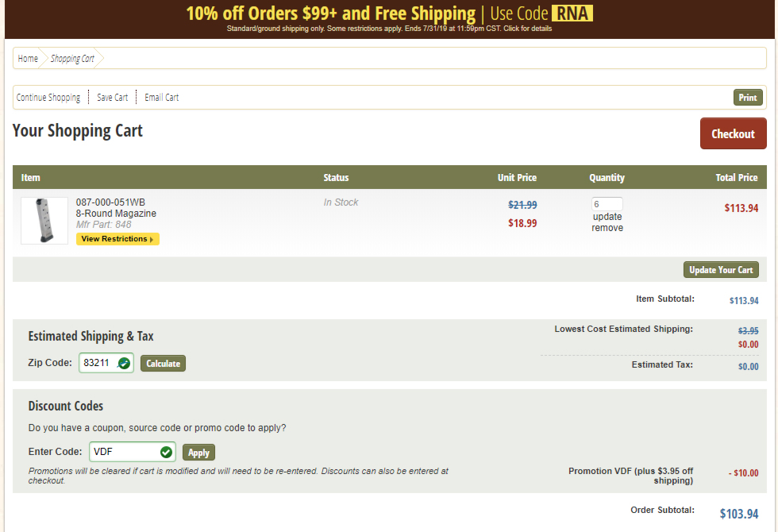The image size is (778, 532).
Task: Focus the quantity field showing 6
Action: coord(607,204)
